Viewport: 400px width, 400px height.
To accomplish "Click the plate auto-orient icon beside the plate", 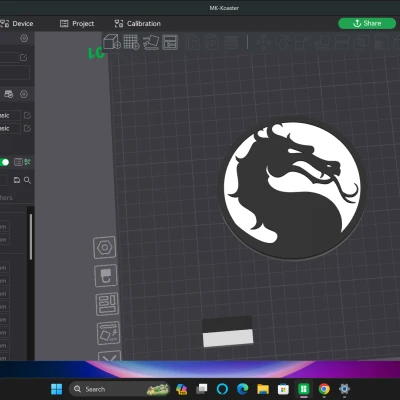I will click(x=109, y=333).
